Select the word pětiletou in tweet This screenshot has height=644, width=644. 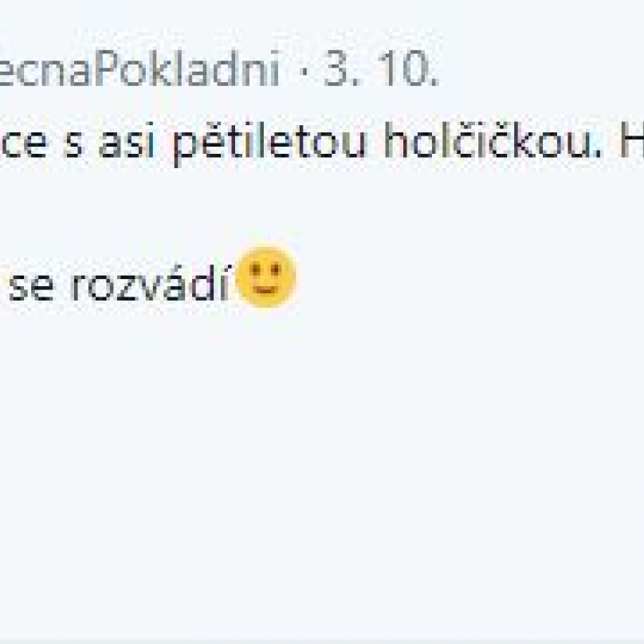tap(269, 142)
